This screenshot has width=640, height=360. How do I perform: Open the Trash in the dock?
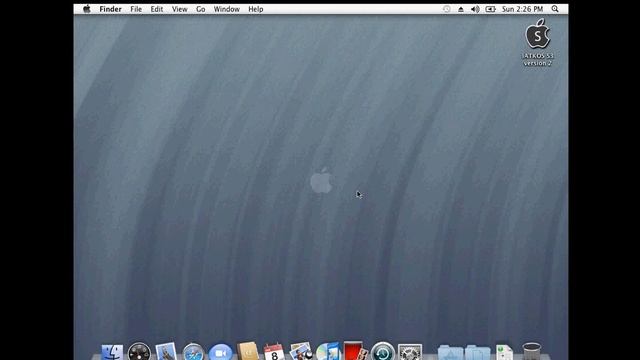click(x=531, y=352)
